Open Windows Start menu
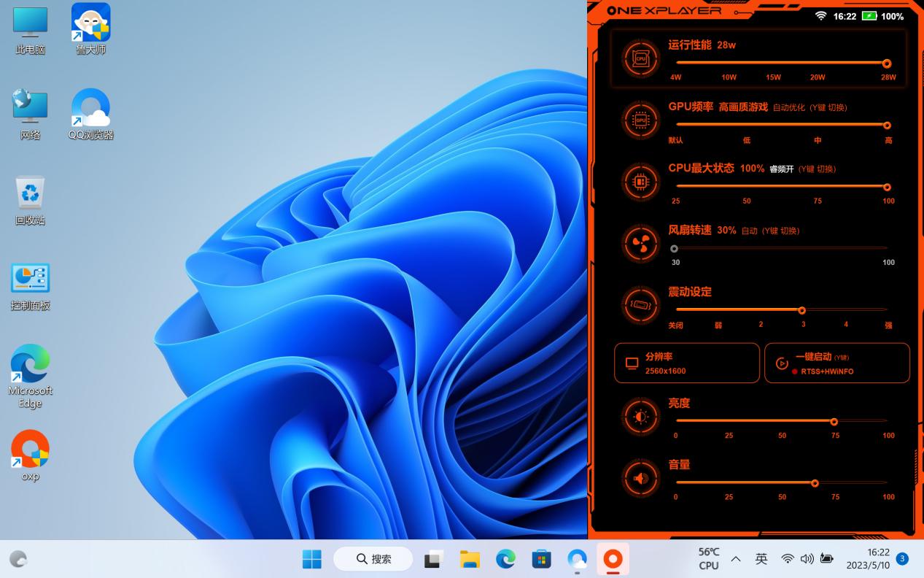 312,559
